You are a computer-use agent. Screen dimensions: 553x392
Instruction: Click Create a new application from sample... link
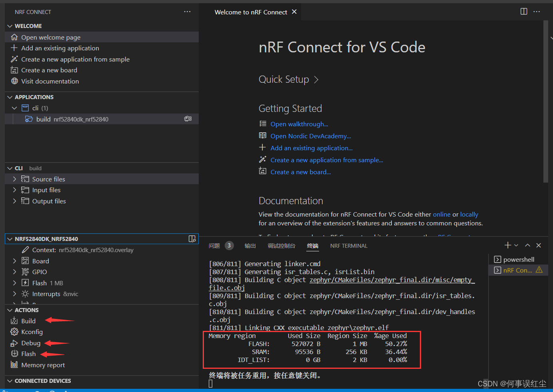tap(327, 160)
